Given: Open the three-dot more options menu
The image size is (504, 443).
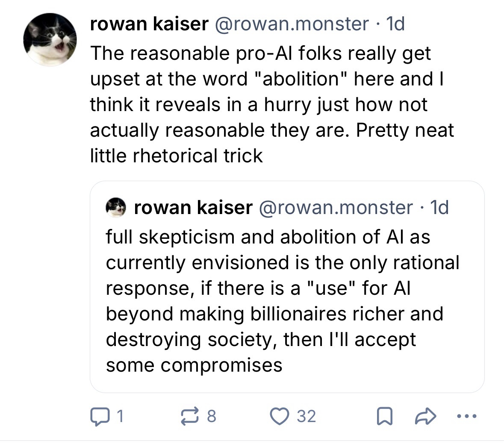Looking at the screenshot, I should 467,416.
